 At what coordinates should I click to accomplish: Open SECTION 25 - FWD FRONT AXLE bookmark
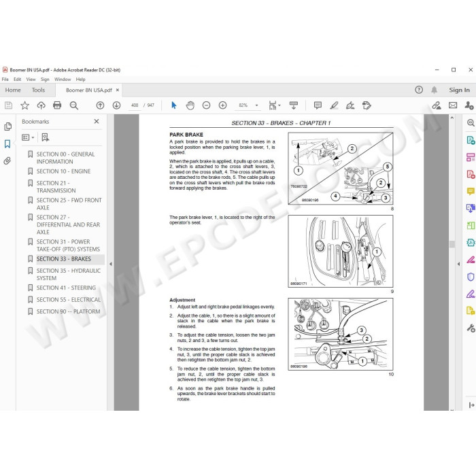click(69, 204)
